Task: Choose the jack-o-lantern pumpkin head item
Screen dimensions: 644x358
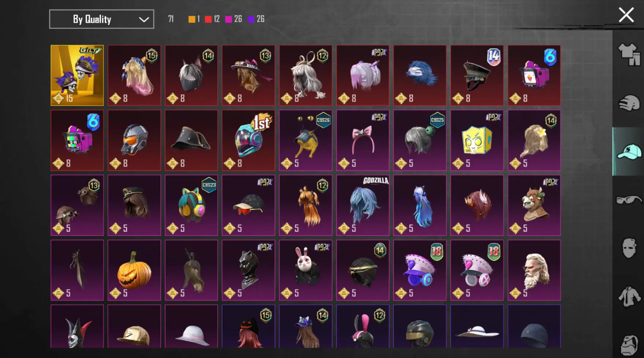Action: 134,270
